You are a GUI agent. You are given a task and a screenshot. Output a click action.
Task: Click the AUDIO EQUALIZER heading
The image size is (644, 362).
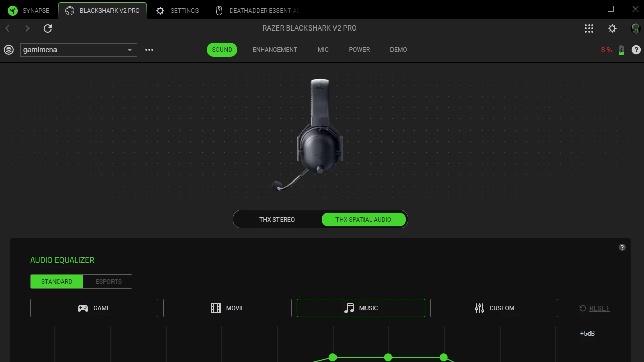pos(62,260)
